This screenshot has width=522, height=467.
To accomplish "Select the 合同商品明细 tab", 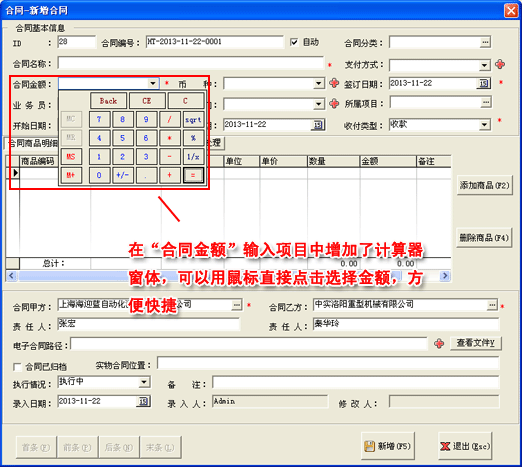I will [x=32, y=143].
